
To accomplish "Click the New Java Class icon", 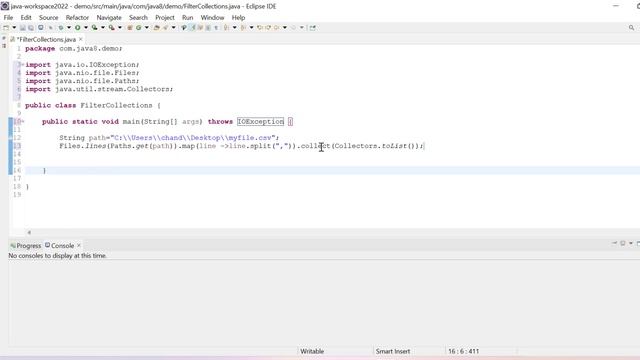I will (x=138, y=28).
